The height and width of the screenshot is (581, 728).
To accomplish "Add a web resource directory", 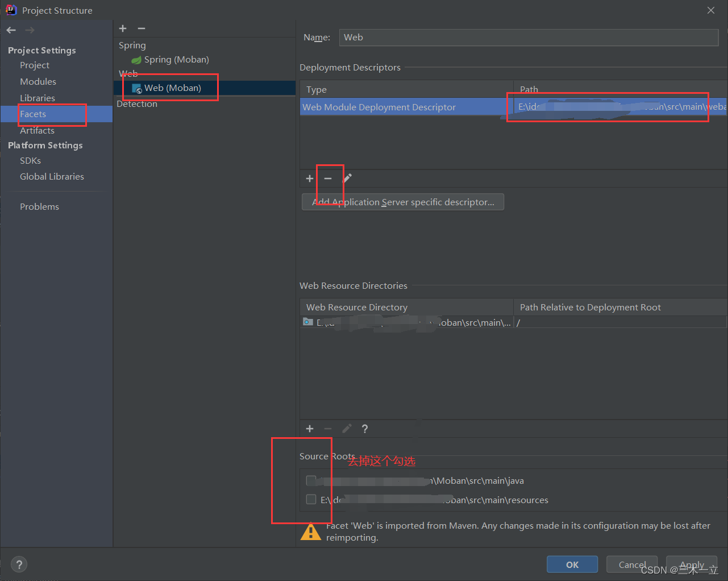I will pyautogui.click(x=310, y=429).
